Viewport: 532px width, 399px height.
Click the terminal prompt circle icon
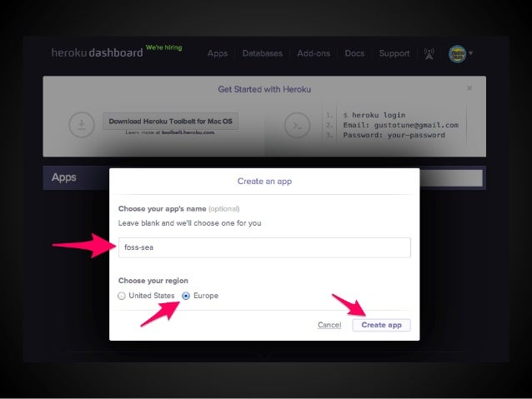[297, 125]
